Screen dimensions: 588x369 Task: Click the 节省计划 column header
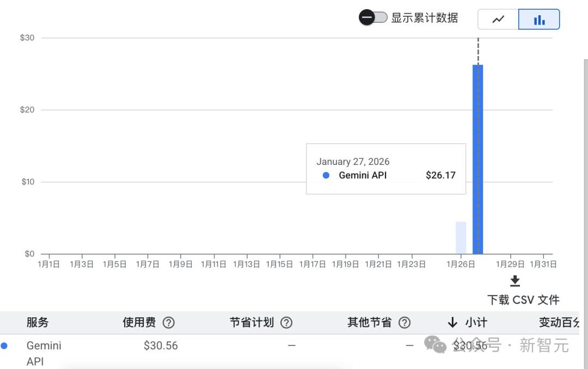pos(252,323)
